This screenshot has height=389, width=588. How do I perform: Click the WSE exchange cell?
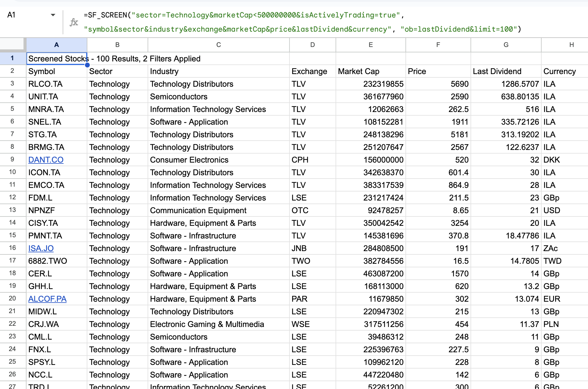pos(313,324)
